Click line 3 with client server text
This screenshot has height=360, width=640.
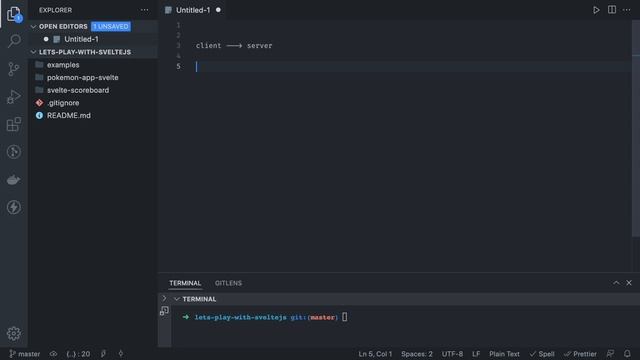(234, 46)
